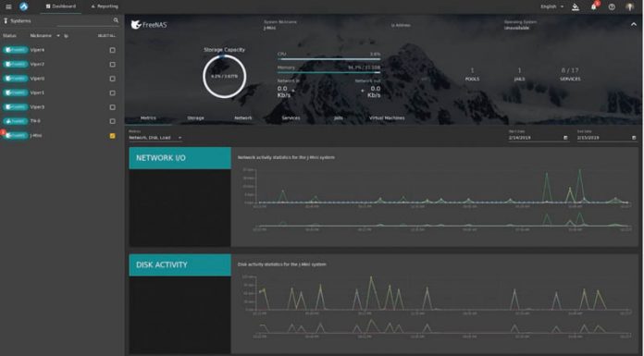Open the End Date calendar icon

click(634, 138)
